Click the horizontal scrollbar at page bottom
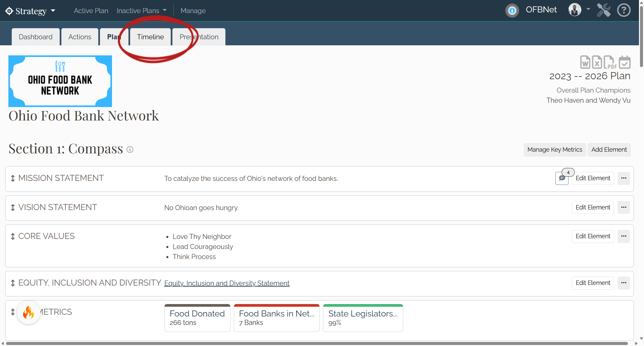Image resolution: width=644 pixels, height=346 pixels. (x=317, y=343)
